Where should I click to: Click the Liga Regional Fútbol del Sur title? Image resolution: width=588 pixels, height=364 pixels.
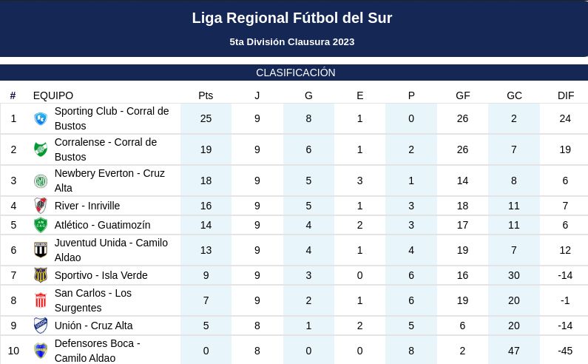coord(292,18)
